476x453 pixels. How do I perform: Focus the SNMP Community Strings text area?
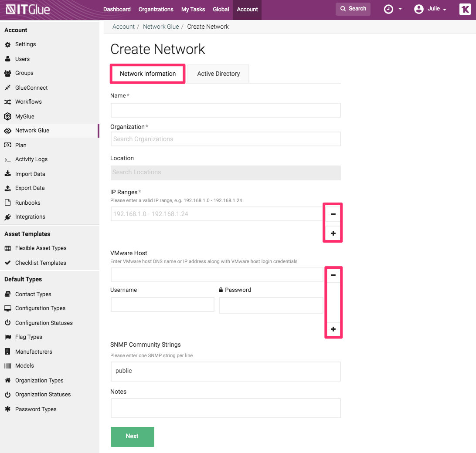click(225, 372)
